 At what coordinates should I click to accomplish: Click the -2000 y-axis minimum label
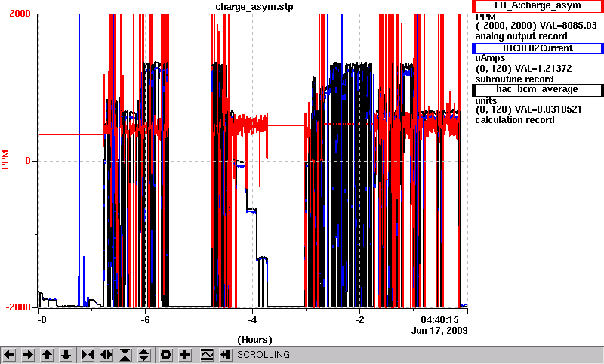pos(18,307)
